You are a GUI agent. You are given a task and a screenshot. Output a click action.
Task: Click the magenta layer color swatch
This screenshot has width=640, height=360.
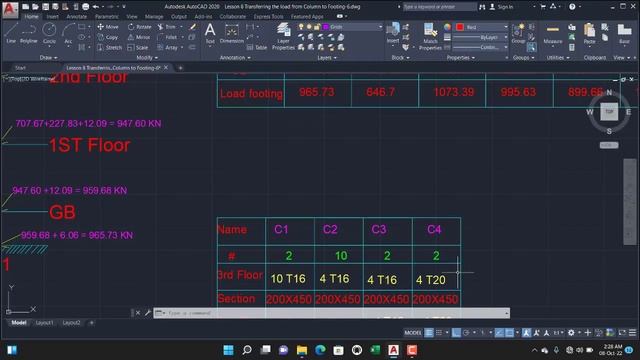pyautogui.click(x=325, y=27)
